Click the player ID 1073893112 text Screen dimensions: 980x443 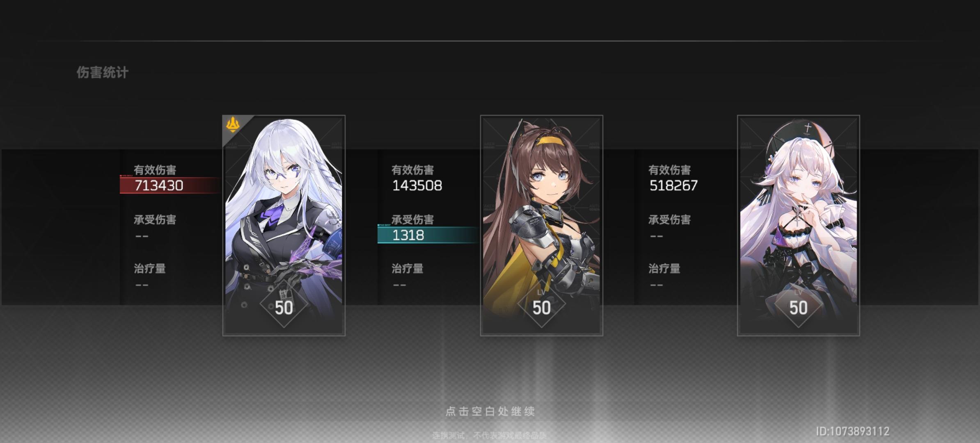[x=853, y=432]
